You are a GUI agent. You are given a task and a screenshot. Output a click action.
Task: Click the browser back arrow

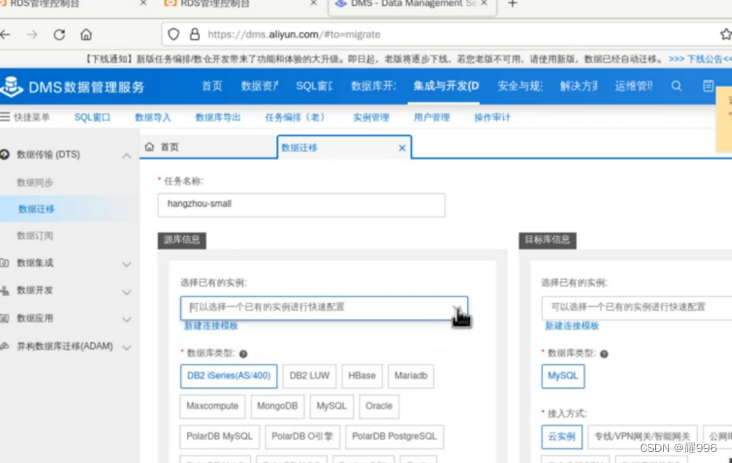pyautogui.click(x=5, y=35)
